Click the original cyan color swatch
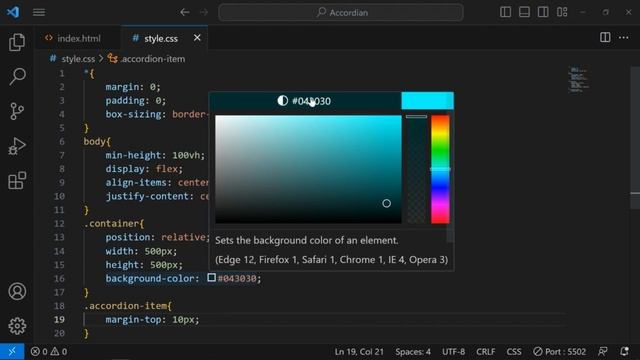640x360 pixels. [427, 101]
